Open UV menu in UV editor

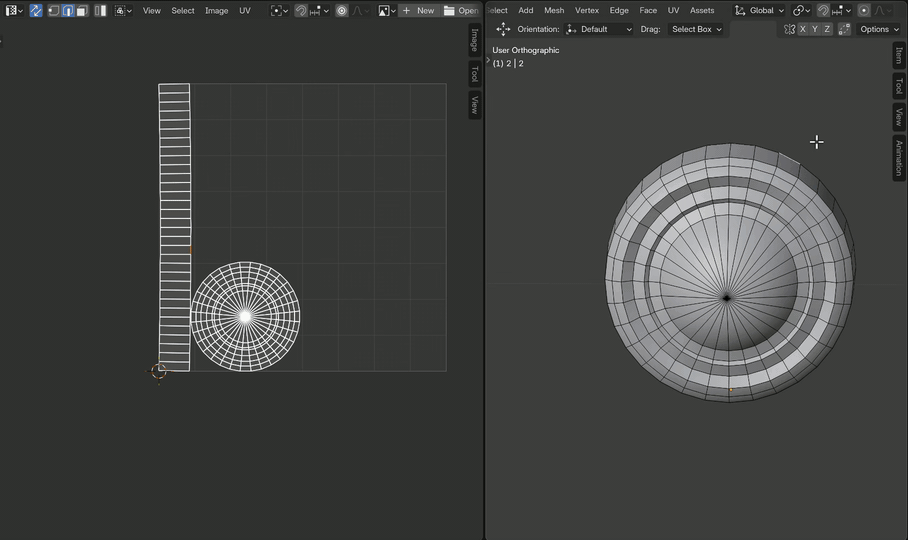pyautogui.click(x=245, y=10)
